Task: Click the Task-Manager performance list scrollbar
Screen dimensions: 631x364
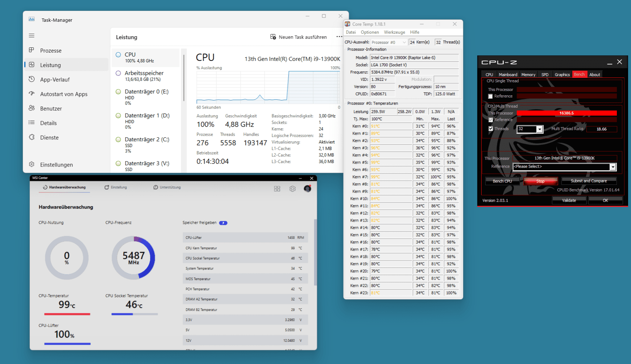Action: coord(184,78)
